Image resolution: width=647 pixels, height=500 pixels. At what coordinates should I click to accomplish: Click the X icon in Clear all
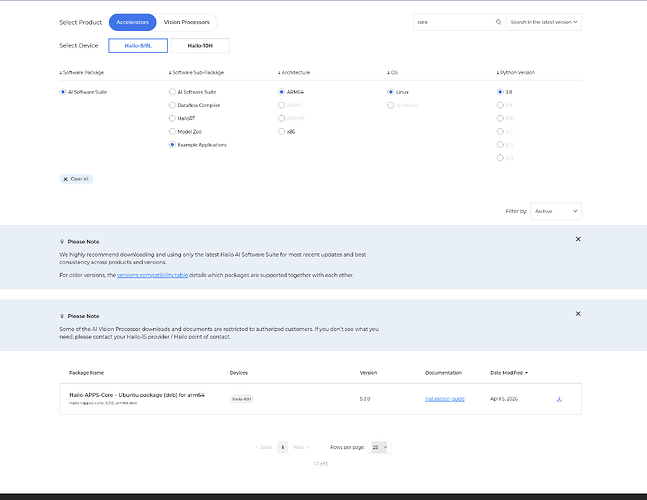(65, 179)
